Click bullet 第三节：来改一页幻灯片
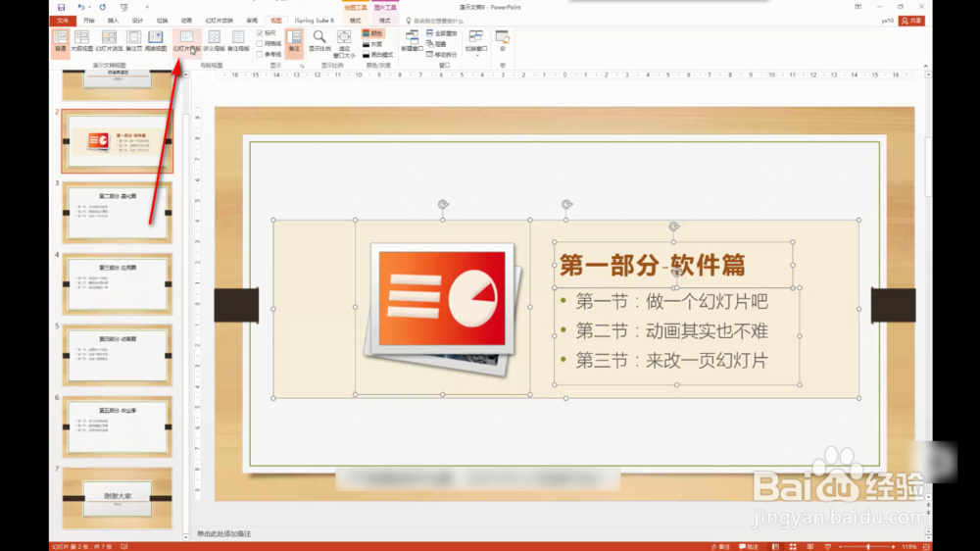This screenshot has width=980, height=551. point(672,360)
